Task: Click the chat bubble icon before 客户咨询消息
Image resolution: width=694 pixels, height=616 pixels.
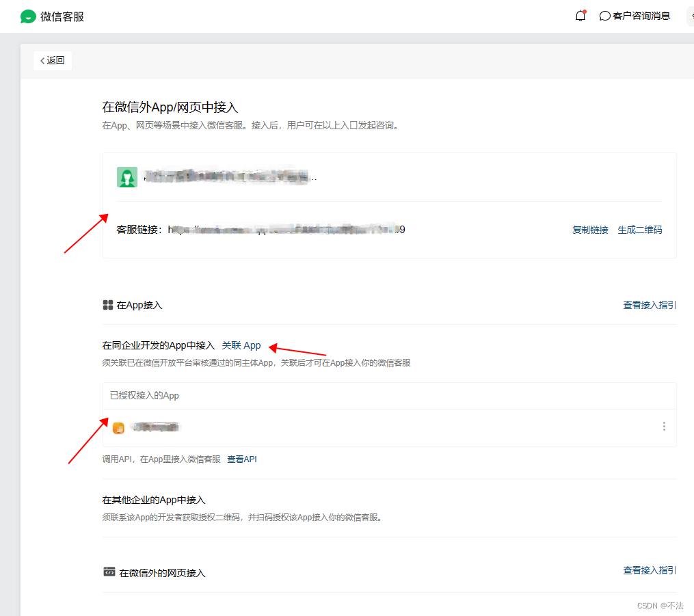Action: click(604, 16)
